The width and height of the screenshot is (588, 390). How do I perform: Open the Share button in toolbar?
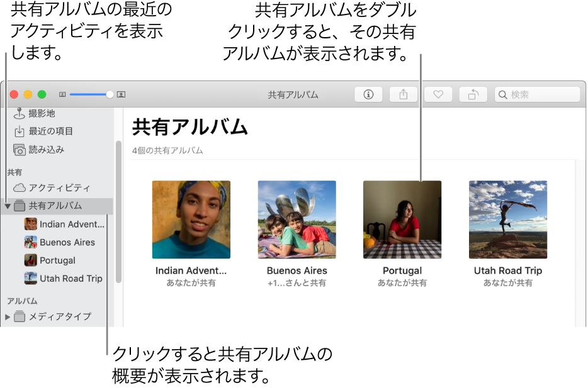click(x=404, y=94)
